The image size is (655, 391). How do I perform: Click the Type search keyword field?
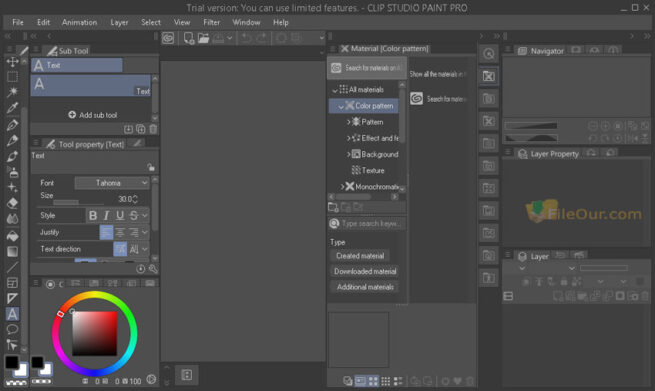tap(368, 224)
